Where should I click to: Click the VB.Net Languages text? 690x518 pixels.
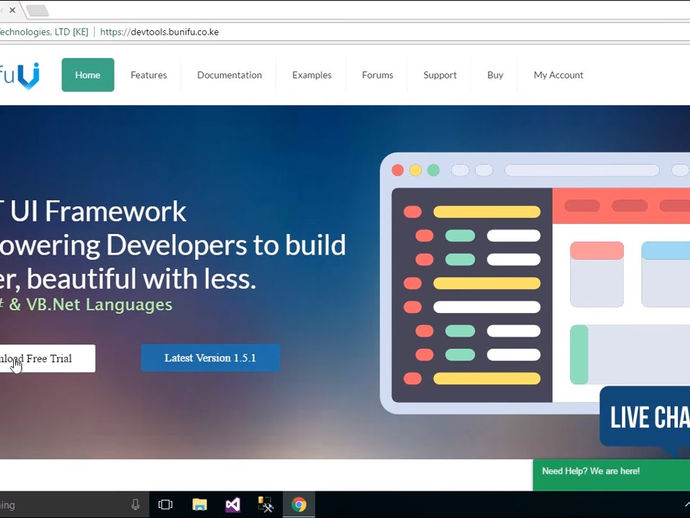[x=99, y=305]
